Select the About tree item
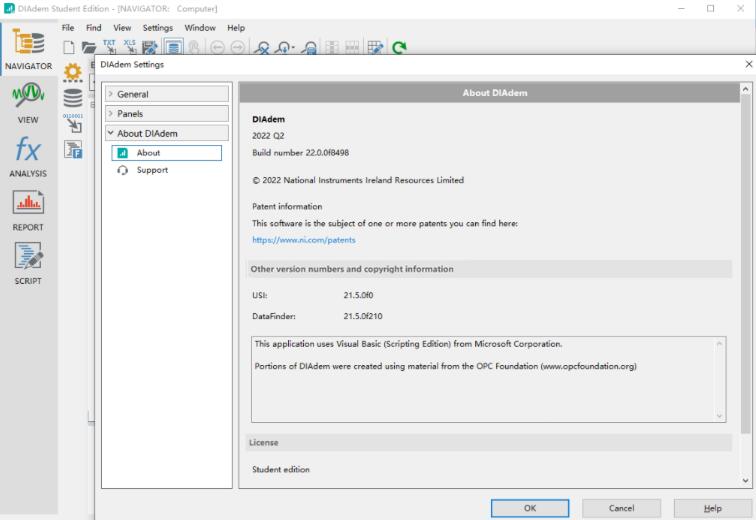This screenshot has width=756, height=520. [167, 153]
